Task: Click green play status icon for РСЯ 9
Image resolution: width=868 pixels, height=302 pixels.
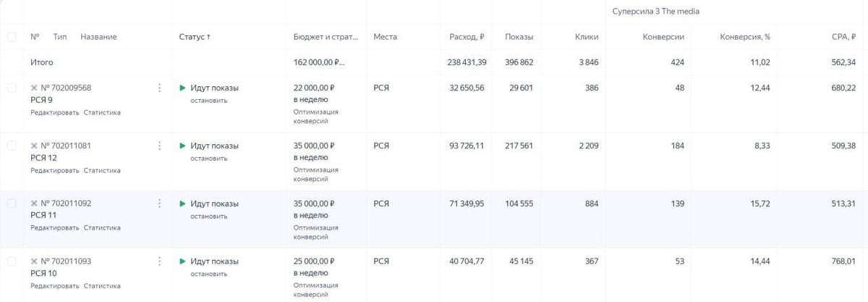Action: (182, 88)
